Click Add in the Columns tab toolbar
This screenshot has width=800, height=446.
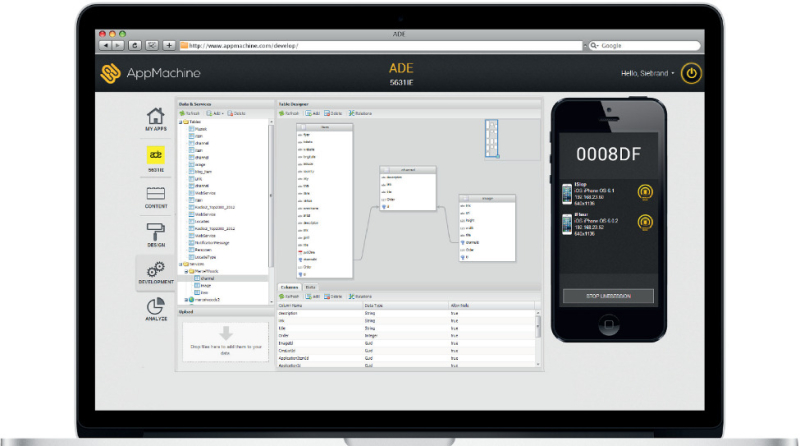pyautogui.click(x=313, y=296)
